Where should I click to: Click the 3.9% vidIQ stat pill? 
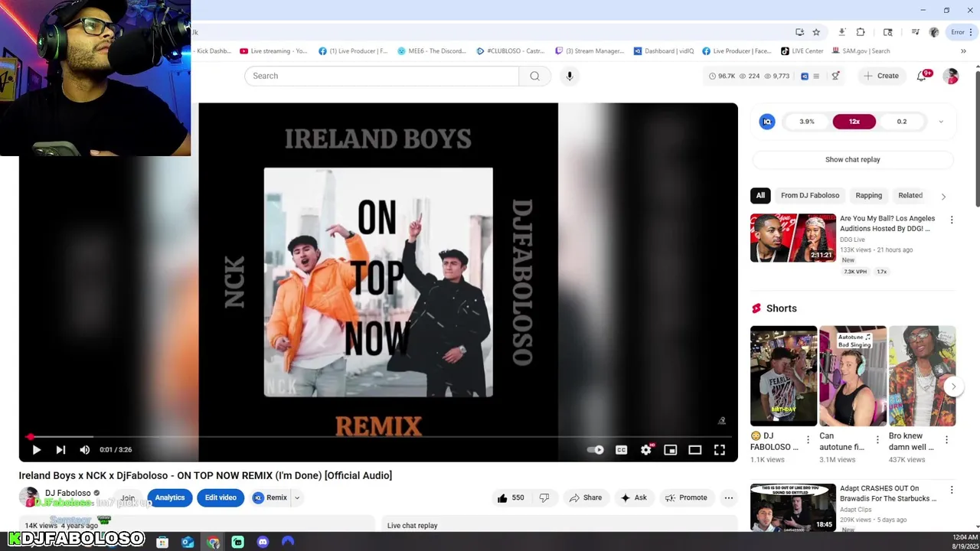[x=807, y=122]
